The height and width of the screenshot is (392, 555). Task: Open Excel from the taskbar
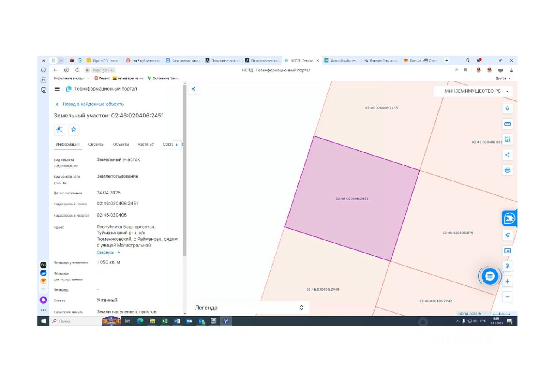165,321
